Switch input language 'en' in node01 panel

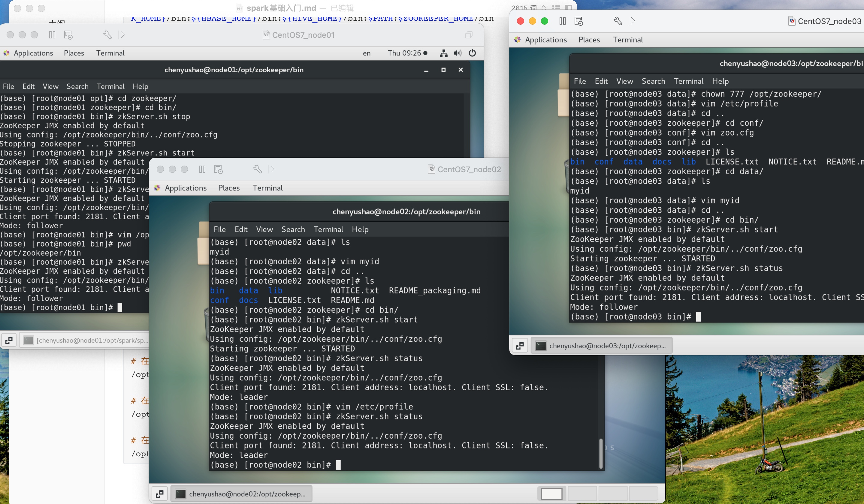click(367, 53)
